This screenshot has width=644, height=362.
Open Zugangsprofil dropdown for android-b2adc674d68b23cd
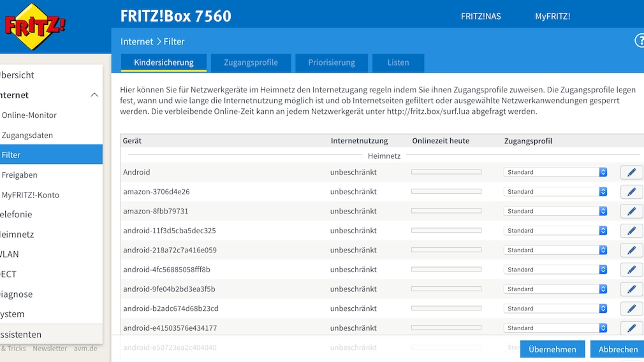(x=555, y=308)
